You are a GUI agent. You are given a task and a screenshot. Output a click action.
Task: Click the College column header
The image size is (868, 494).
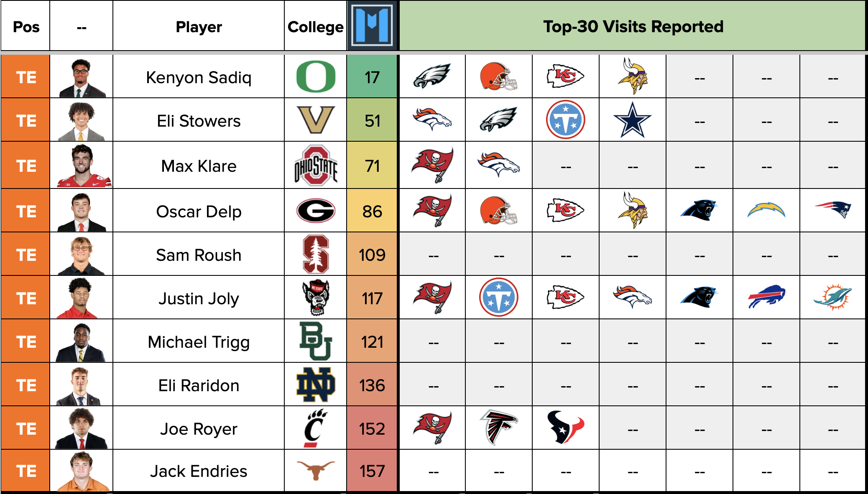click(315, 27)
